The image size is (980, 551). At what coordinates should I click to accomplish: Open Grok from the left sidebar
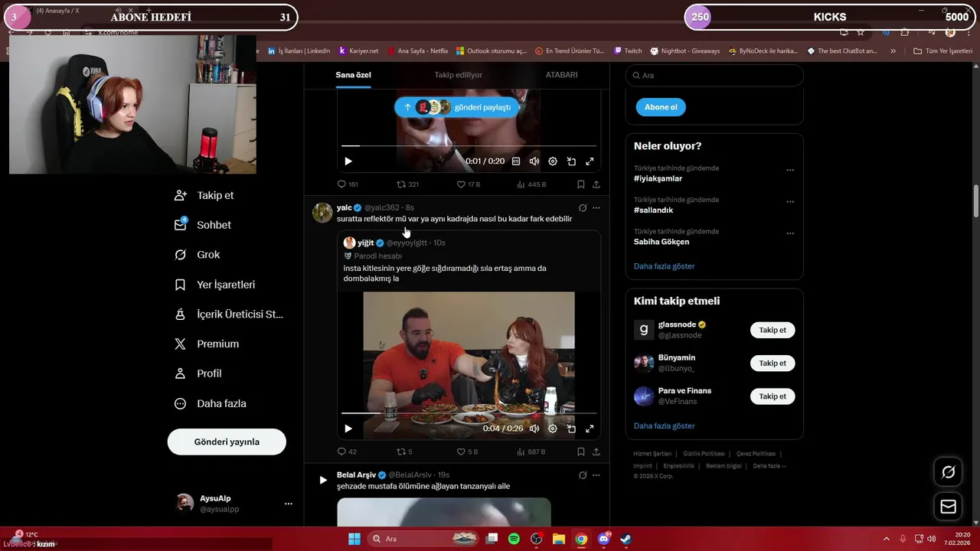click(197, 255)
